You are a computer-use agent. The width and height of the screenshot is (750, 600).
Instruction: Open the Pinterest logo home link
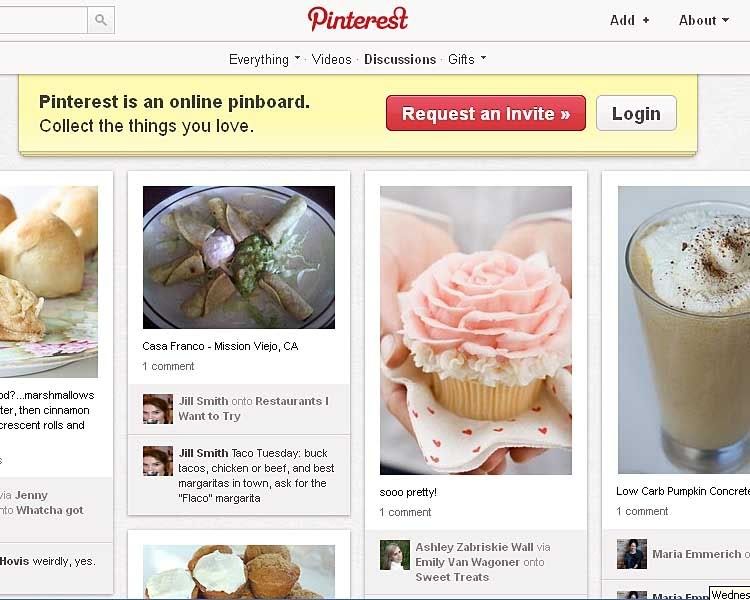pos(358,19)
